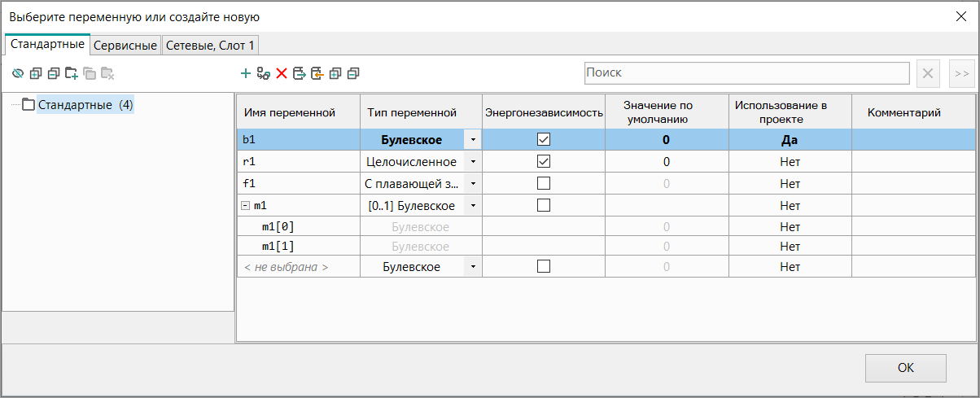The height and width of the screenshot is (398, 980).
Task: Click the expand all icon right of import icon
Action: [335, 74]
